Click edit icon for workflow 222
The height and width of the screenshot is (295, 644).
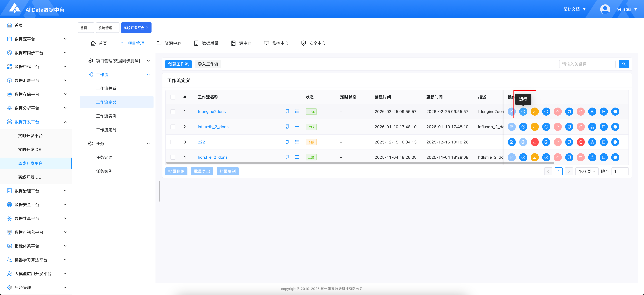tap(511, 142)
